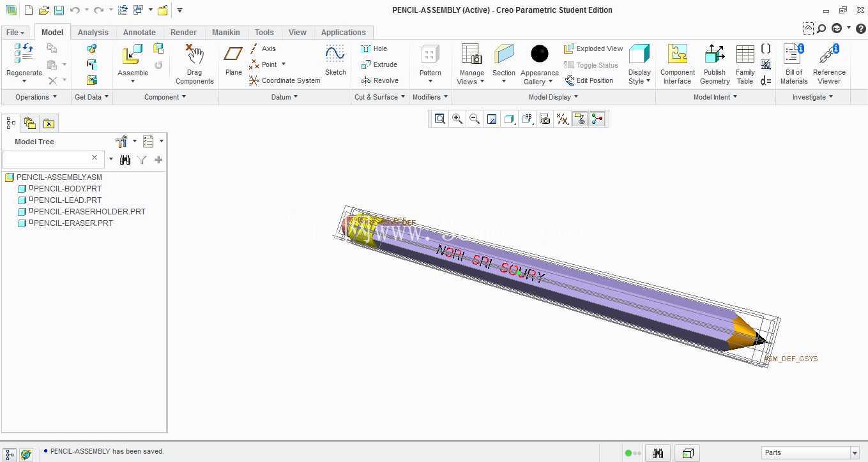The width and height of the screenshot is (868, 462).
Task: Expand the Model Intent group dropdown
Action: (715, 97)
